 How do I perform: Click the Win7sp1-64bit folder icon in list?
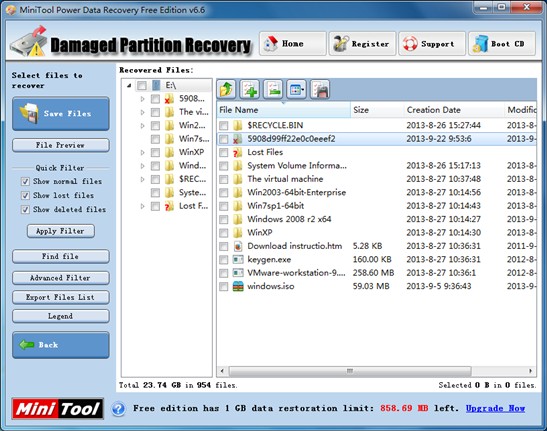(238, 206)
